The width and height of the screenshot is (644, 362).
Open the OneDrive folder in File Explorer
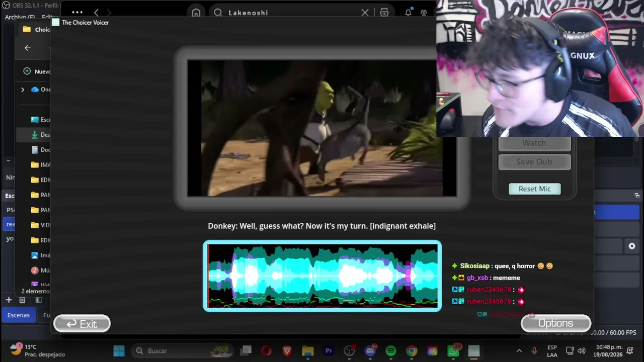pyautogui.click(x=41, y=89)
